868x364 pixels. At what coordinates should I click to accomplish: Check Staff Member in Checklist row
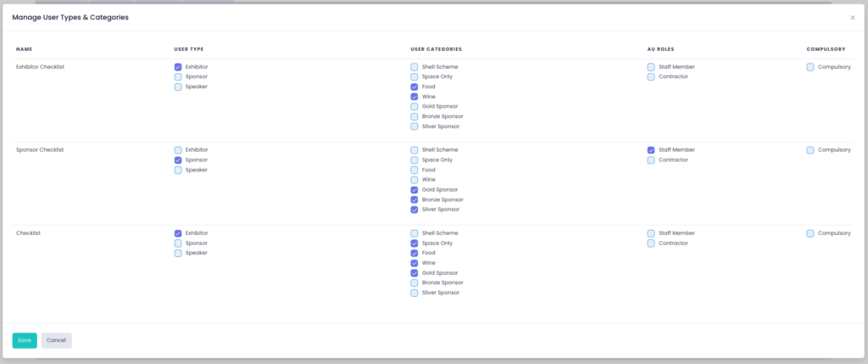(651, 233)
